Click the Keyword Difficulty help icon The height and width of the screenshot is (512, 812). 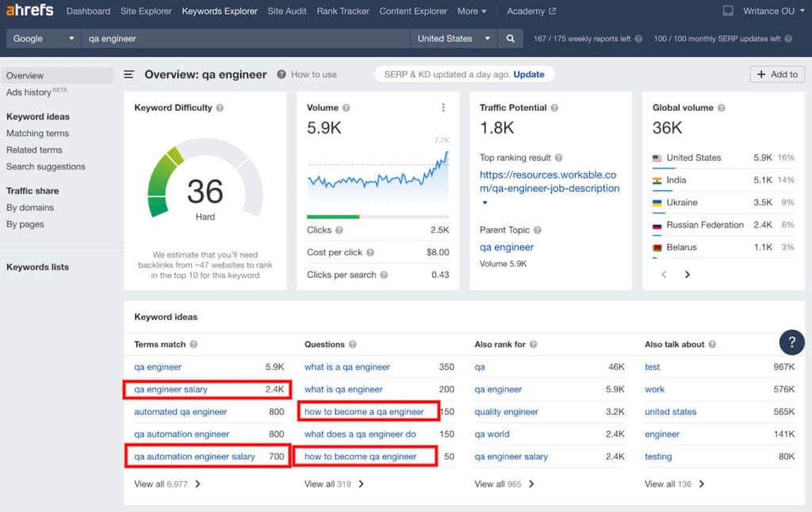(220, 108)
